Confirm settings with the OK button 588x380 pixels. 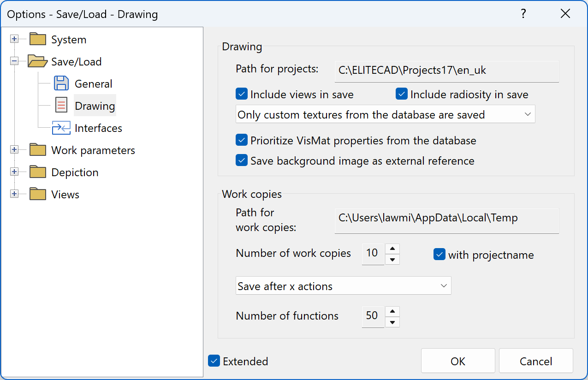coord(457,361)
